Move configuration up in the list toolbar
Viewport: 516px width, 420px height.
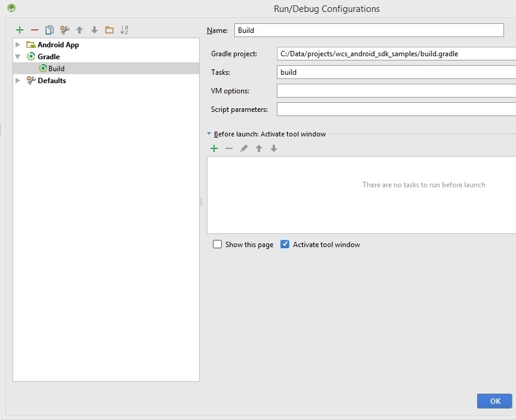tap(80, 30)
